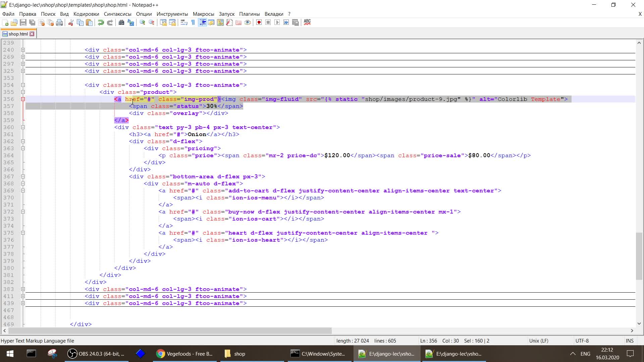Click UTF-8 encoding in the status bar

[582, 341]
